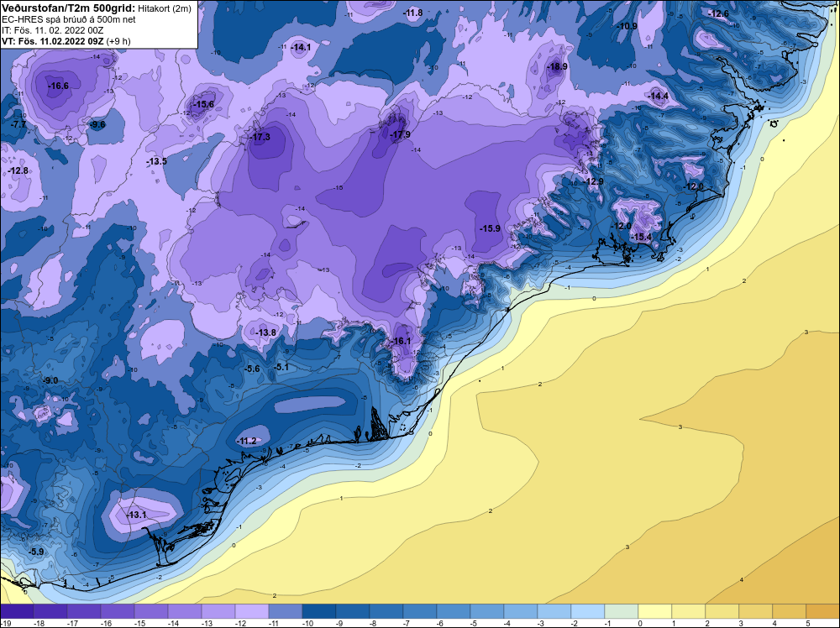The height and width of the screenshot is (628, 840).
Task: Click the -15.9 temperature label
Action: [x=490, y=228]
